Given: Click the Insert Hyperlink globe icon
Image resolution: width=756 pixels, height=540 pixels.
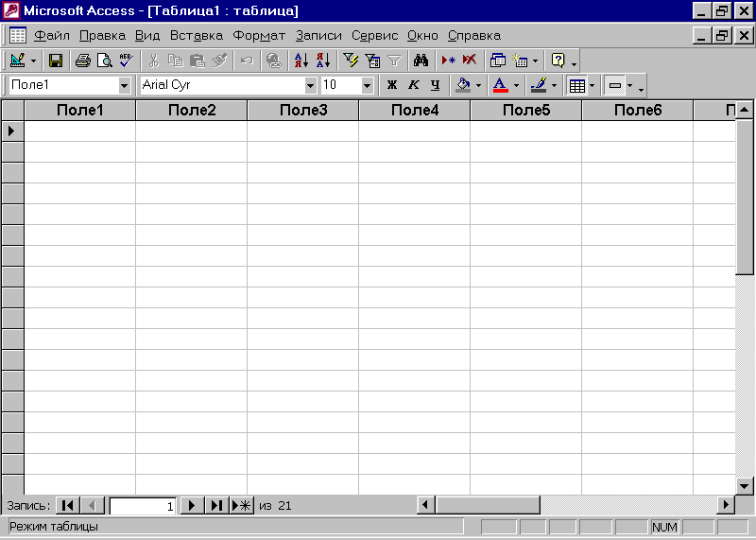Looking at the screenshot, I should [273, 61].
